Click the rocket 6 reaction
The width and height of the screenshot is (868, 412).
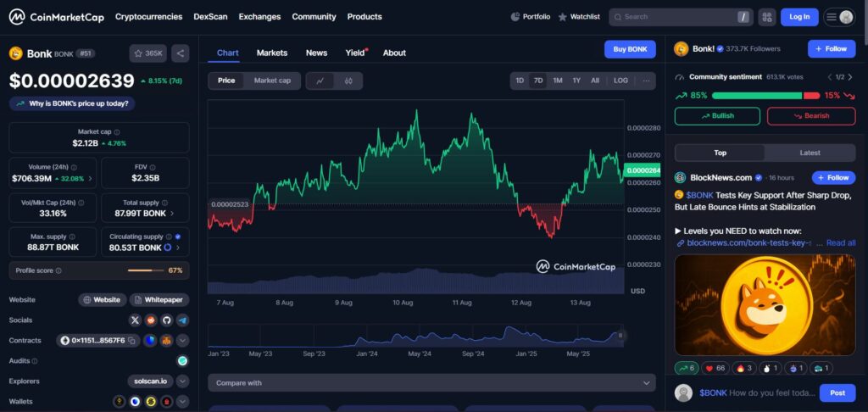pyautogui.click(x=687, y=368)
